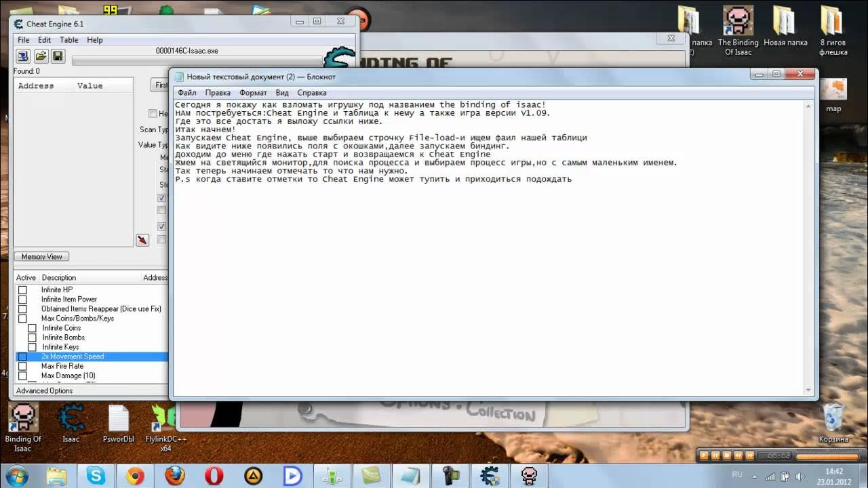Screen dimensions: 868x488
Task: Open Notepad Формат menu
Action: click(253, 93)
